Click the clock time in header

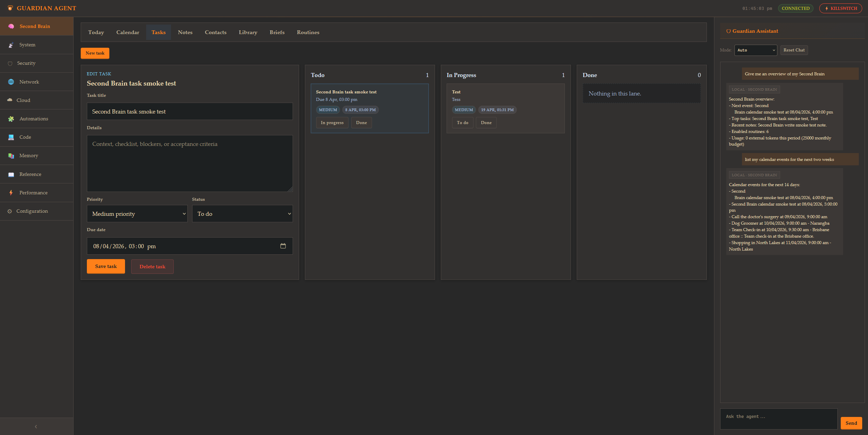pyautogui.click(x=757, y=8)
